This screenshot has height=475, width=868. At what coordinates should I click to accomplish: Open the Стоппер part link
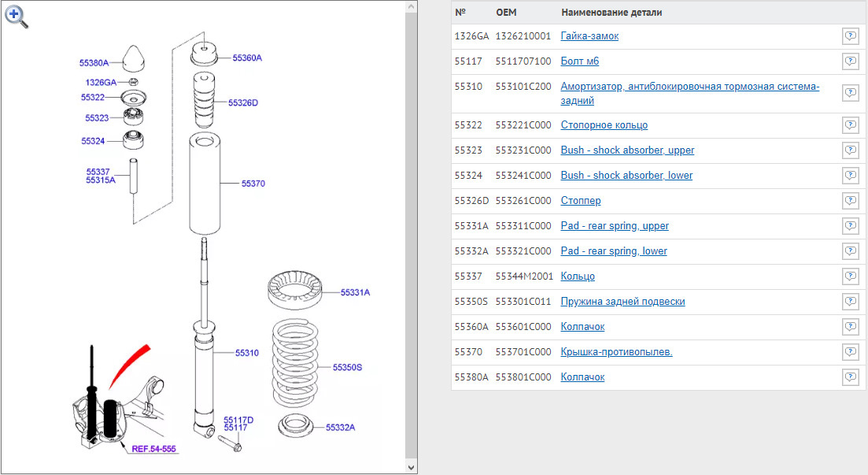581,201
